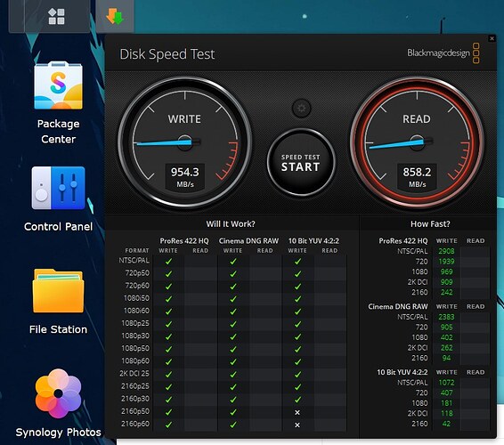Click ProRes 422 HQ write check for 2160p60
504x445 pixels.
[168, 425]
